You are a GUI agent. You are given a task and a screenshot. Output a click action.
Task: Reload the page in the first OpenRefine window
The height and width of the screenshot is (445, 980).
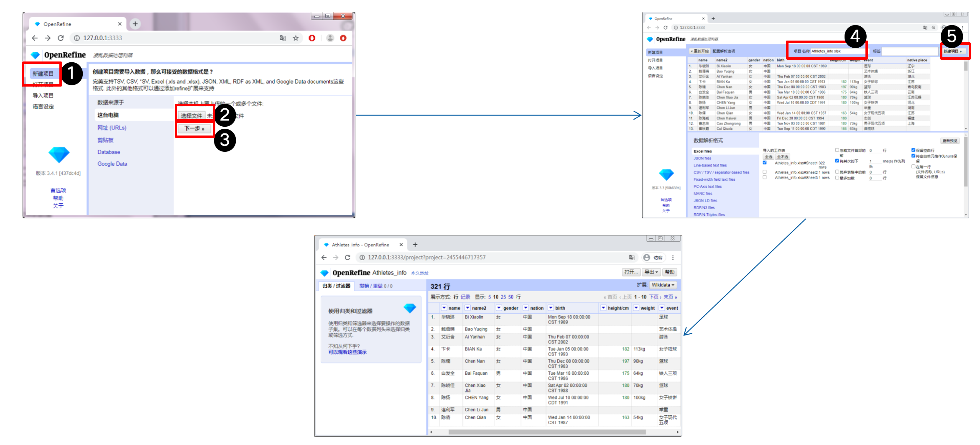(61, 38)
